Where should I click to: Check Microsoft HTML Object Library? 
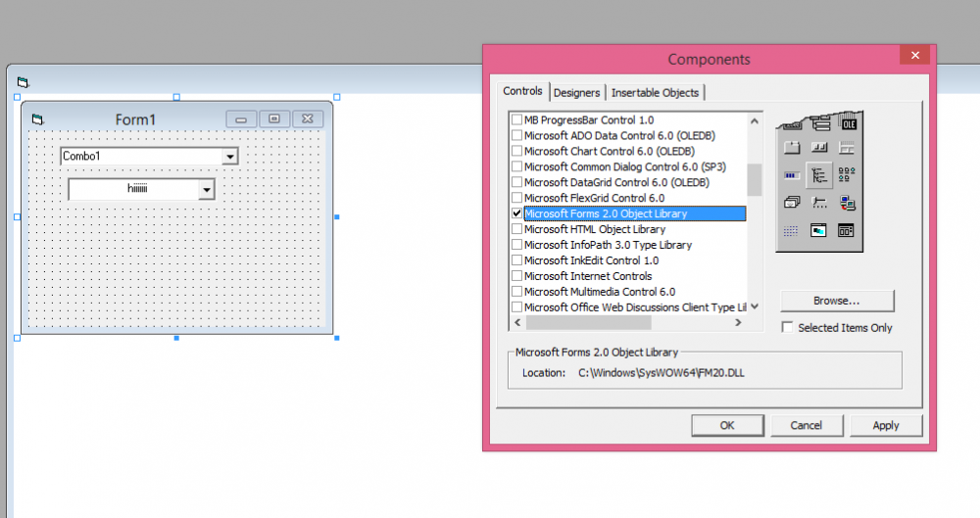click(x=516, y=229)
